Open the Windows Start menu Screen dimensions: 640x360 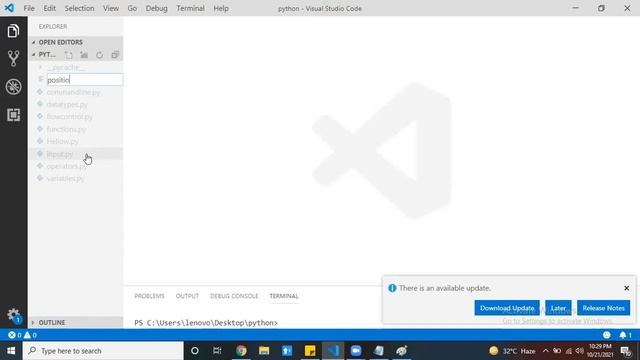click(11, 351)
